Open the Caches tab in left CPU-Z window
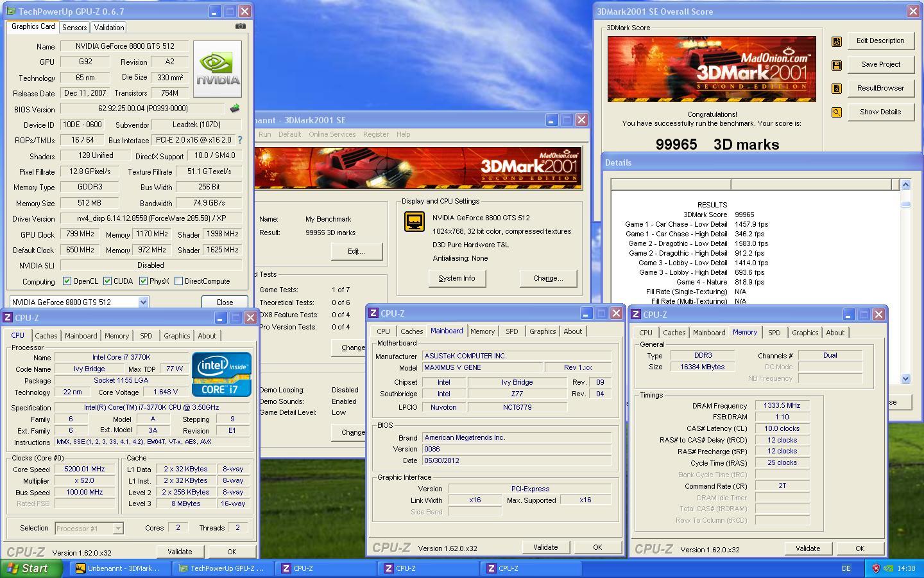Image resolution: width=924 pixels, height=578 pixels. 46,336
